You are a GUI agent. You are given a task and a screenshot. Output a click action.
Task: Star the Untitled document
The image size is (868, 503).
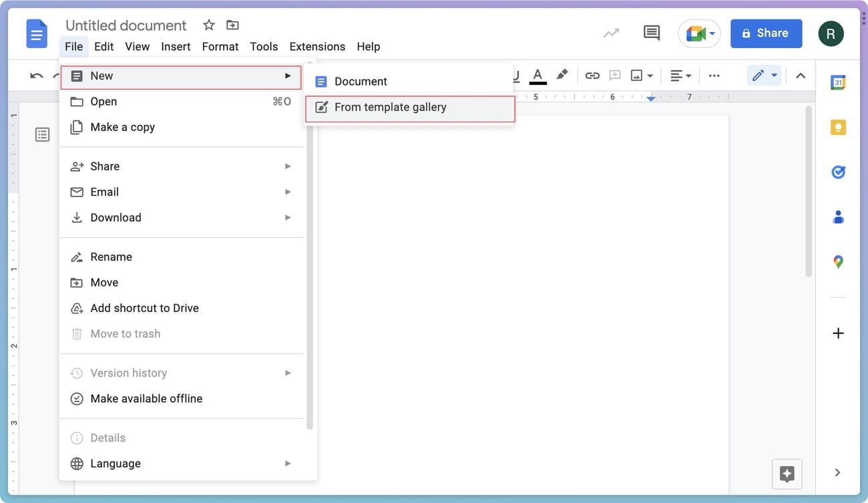[209, 25]
